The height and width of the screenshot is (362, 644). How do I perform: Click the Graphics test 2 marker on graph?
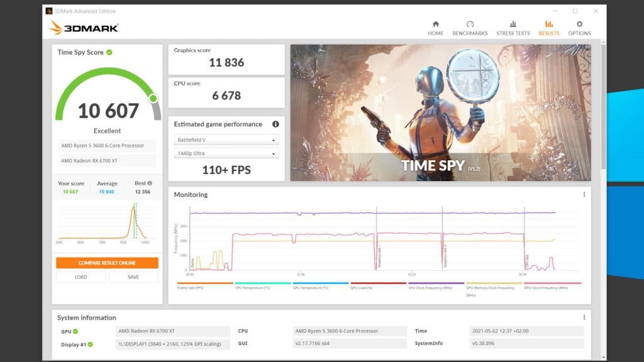pos(445,257)
